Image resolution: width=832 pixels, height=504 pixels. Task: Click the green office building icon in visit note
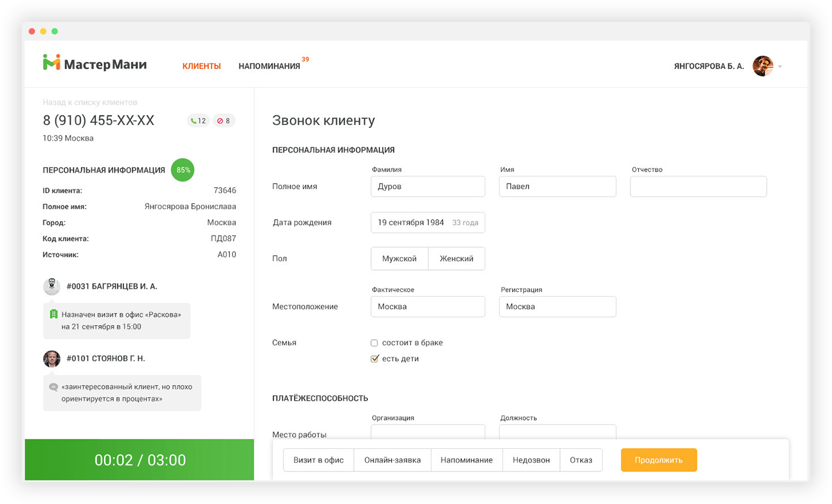pyautogui.click(x=53, y=314)
